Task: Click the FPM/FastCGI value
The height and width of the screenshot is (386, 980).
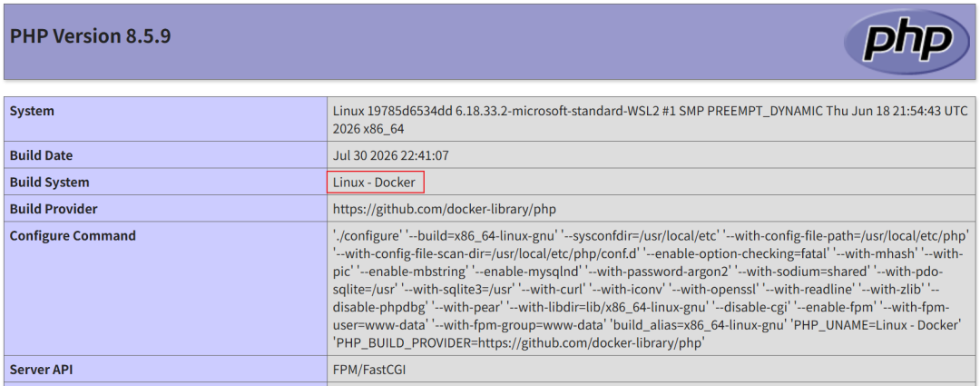Action: 370,369
